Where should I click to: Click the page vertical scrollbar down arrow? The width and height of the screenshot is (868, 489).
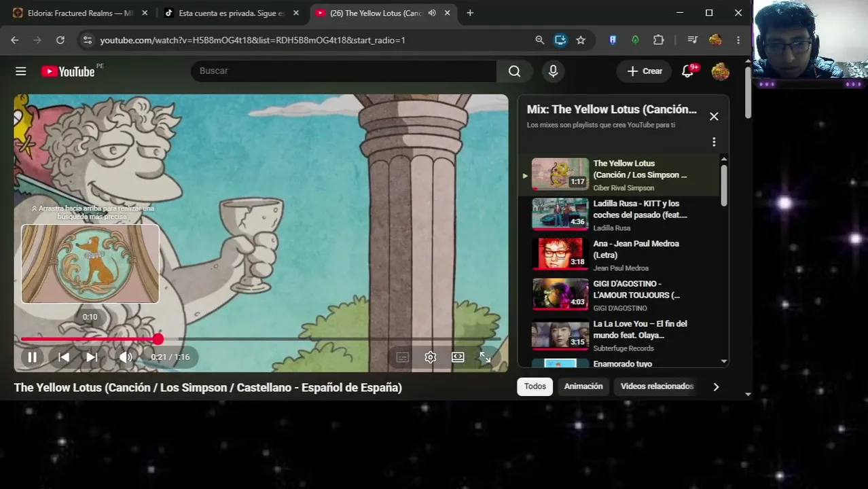click(748, 394)
